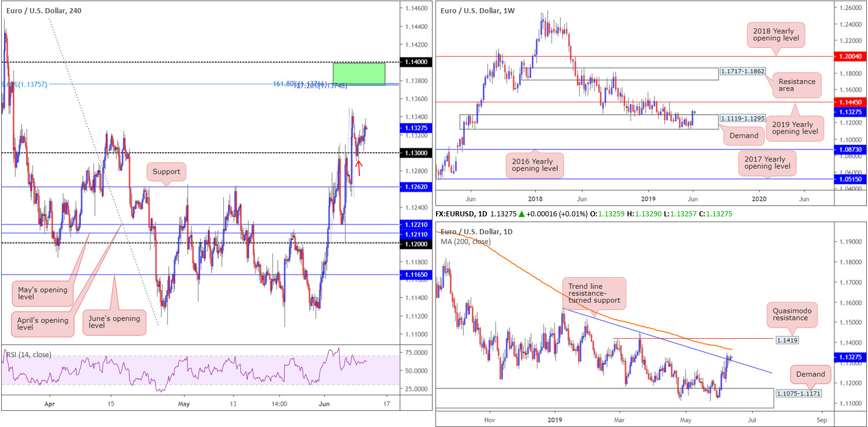The height and width of the screenshot is (427, 868).
Task: Click the '1.1075-1.1171' demand zone label
Action: [798, 393]
